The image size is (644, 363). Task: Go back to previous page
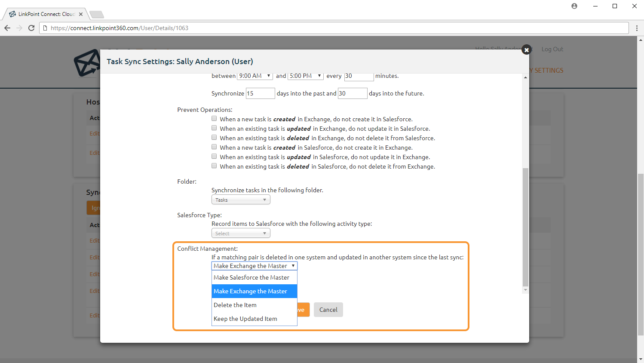pos(7,28)
